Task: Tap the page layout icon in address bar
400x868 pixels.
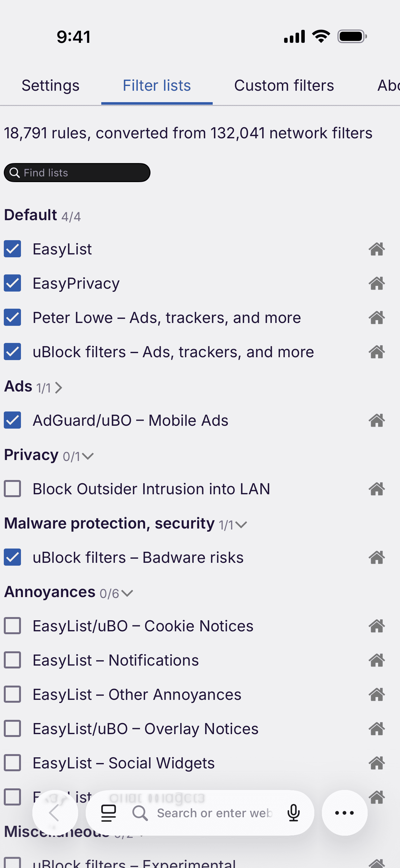Action: coord(108,813)
